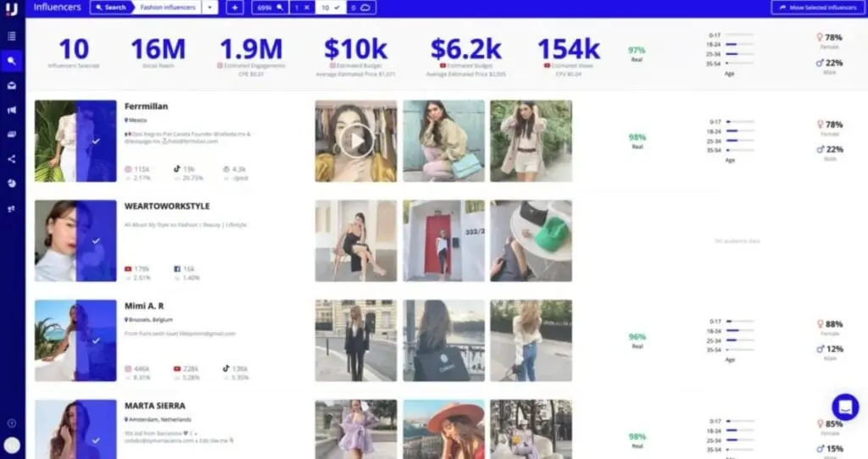Click the 1.9M Estimated Engagements figure
This screenshot has height=459, width=868.
(x=251, y=49)
